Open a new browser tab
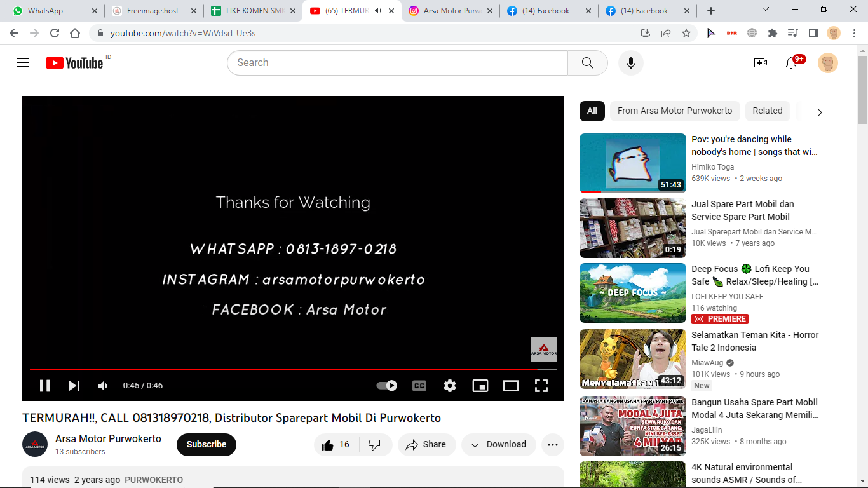Viewport: 868px width, 488px height. pyautogui.click(x=711, y=11)
